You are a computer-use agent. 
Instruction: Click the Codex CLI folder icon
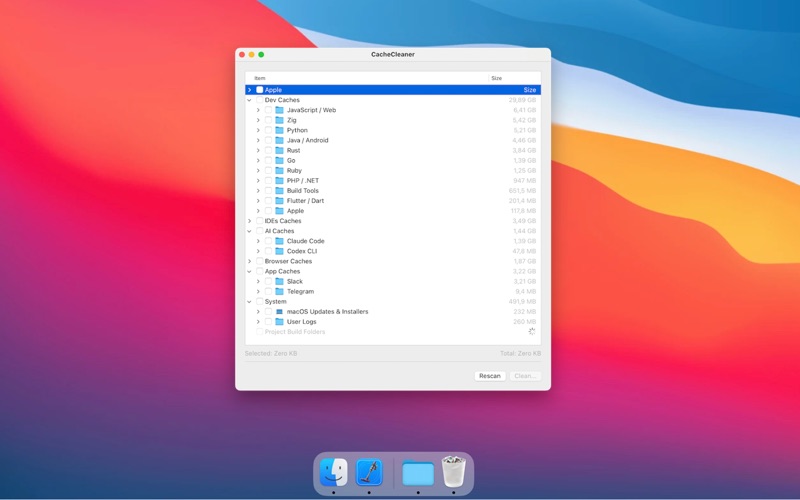pyautogui.click(x=279, y=251)
